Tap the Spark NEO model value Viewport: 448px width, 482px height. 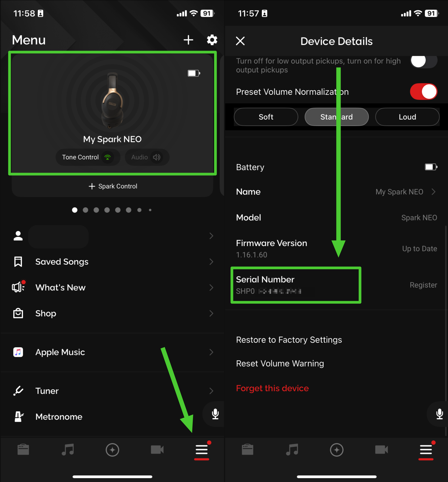(419, 218)
